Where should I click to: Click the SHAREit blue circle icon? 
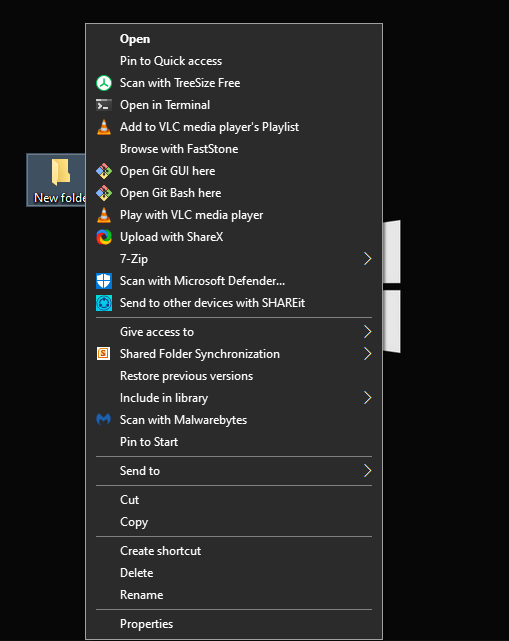tap(104, 303)
